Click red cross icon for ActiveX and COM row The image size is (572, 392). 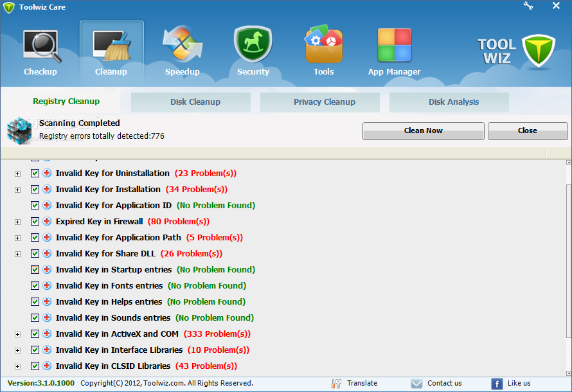47,334
